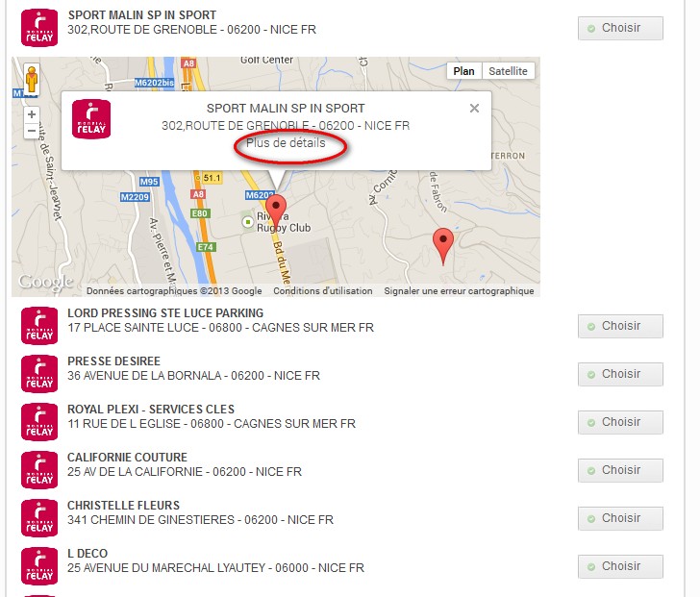Viewport: 700px width, 597px height.
Task: Switch map to Satellite view
Action: coord(508,71)
